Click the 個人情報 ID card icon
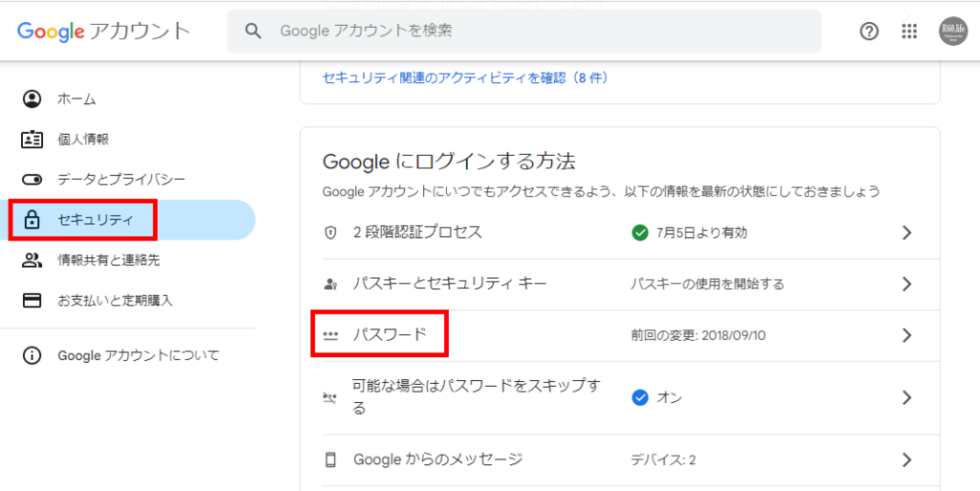This screenshot has height=491, width=980. coord(33,139)
